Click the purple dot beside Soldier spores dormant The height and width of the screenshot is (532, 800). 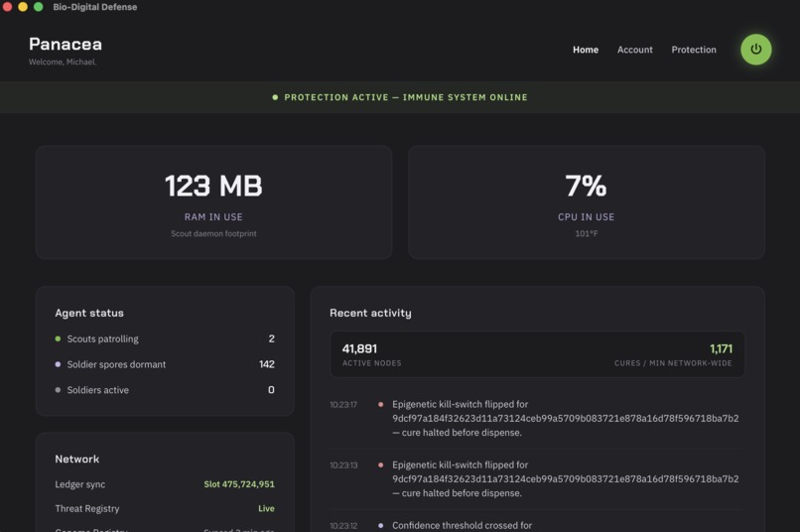(x=58, y=364)
